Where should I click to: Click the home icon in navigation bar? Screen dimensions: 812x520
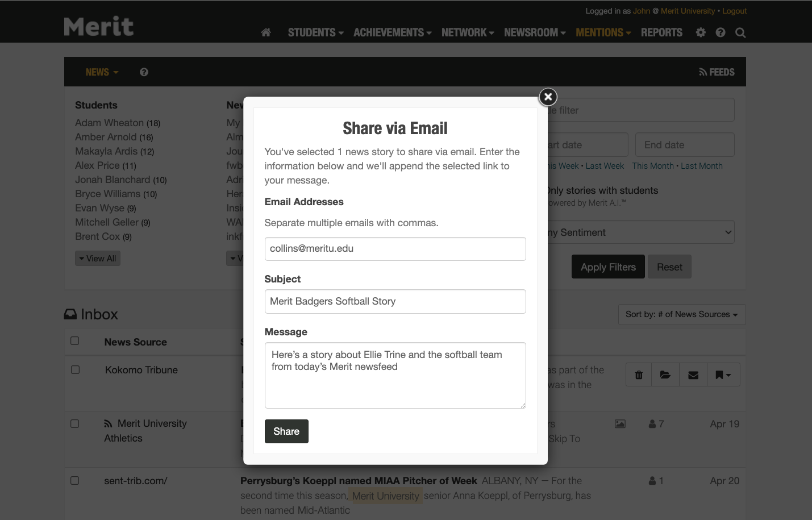click(265, 32)
